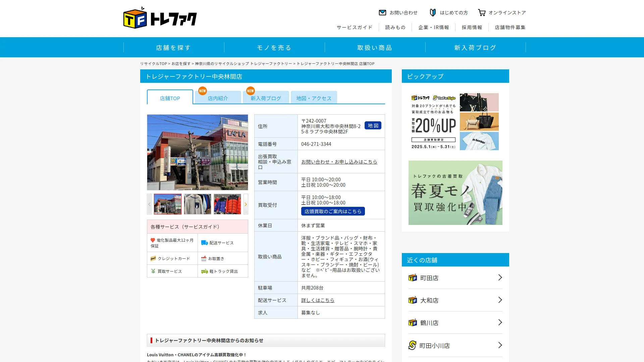Viewport: 644px width, 362px height.
Task: Click the TF box icon beside 大和店
Action: point(413,300)
